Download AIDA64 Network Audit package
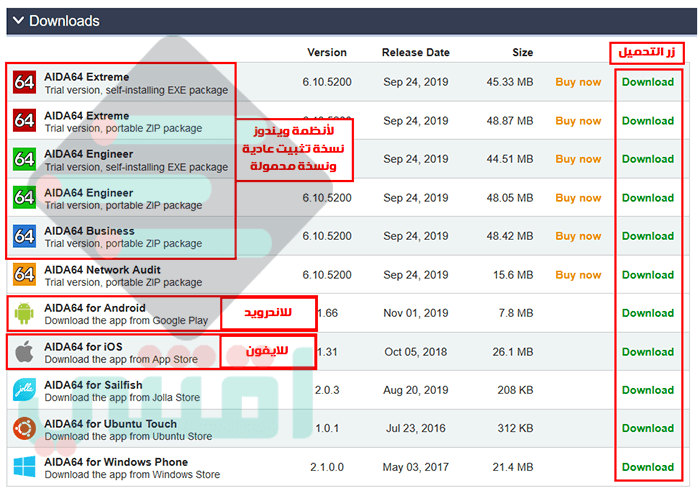The image size is (700, 491). [648, 275]
